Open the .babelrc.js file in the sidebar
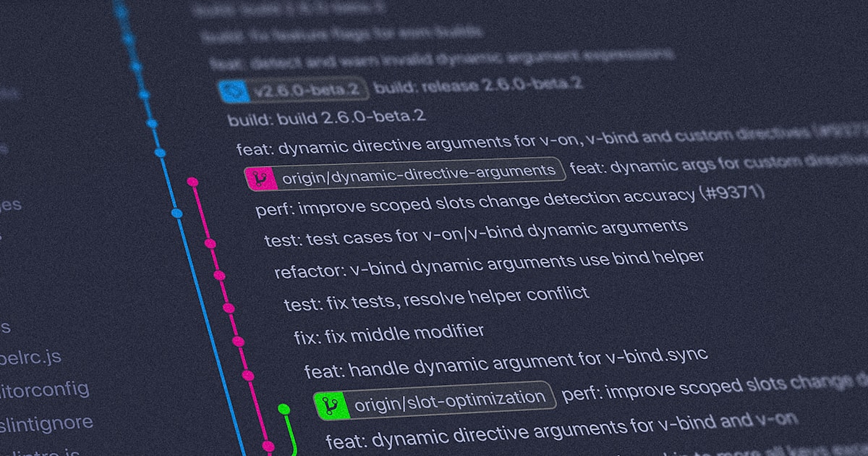This screenshot has width=868, height=456. click(30, 358)
